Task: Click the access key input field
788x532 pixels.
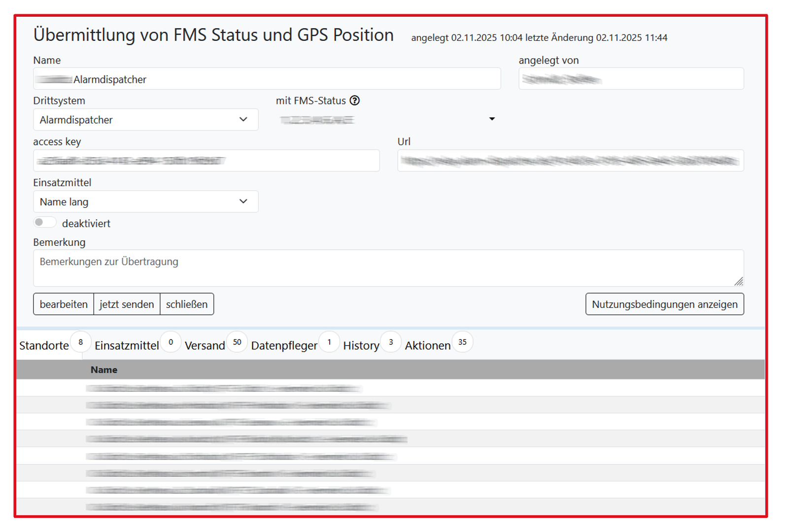Action: (206, 161)
